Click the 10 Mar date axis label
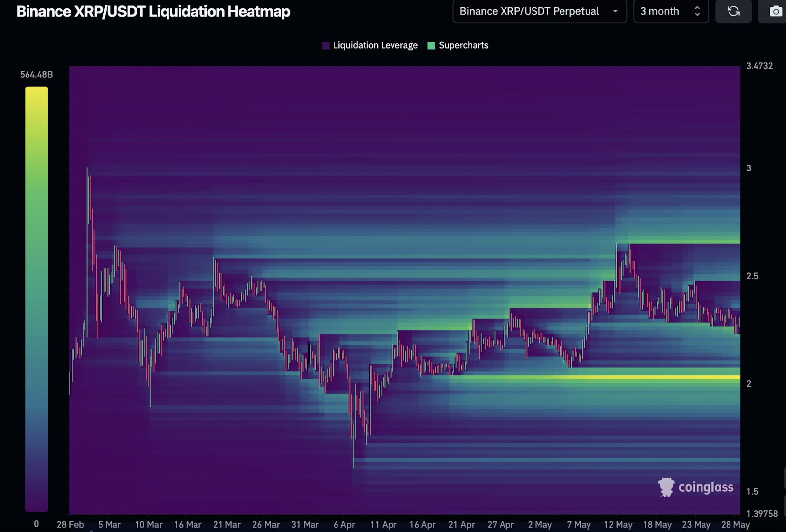The height and width of the screenshot is (532, 786). pos(148,525)
